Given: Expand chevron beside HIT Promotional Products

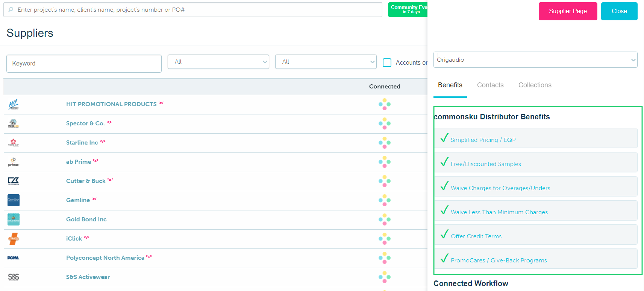Looking at the screenshot, I should pos(161,103).
